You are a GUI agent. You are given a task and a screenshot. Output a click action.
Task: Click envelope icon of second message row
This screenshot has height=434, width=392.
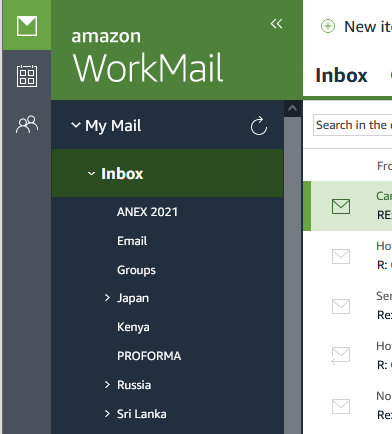tap(341, 256)
